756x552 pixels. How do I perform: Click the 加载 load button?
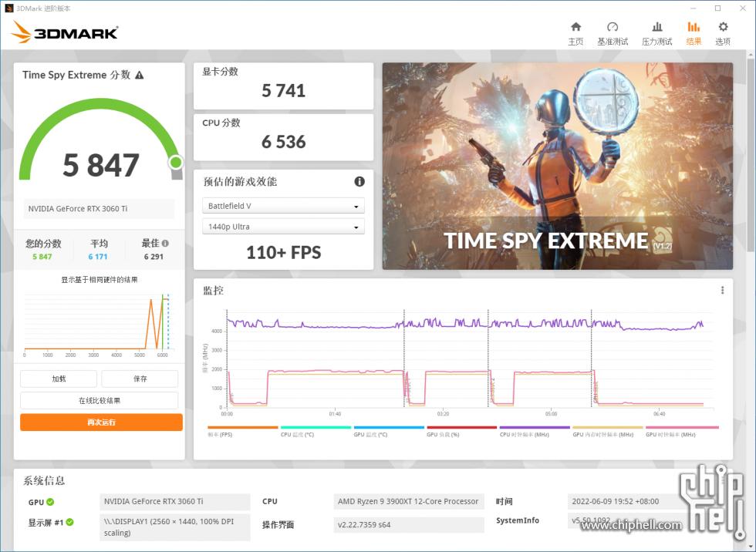tap(59, 379)
